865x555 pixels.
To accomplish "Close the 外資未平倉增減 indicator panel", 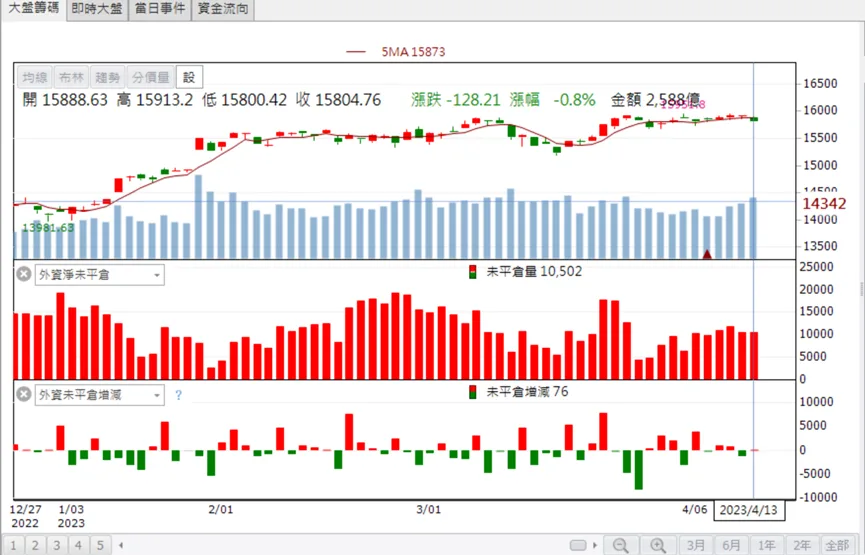I will 24,394.
